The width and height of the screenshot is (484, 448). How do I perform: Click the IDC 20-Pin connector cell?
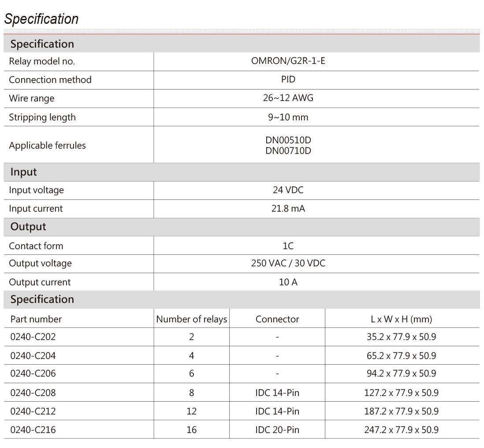pyautogui.click(x=277, y=429)
